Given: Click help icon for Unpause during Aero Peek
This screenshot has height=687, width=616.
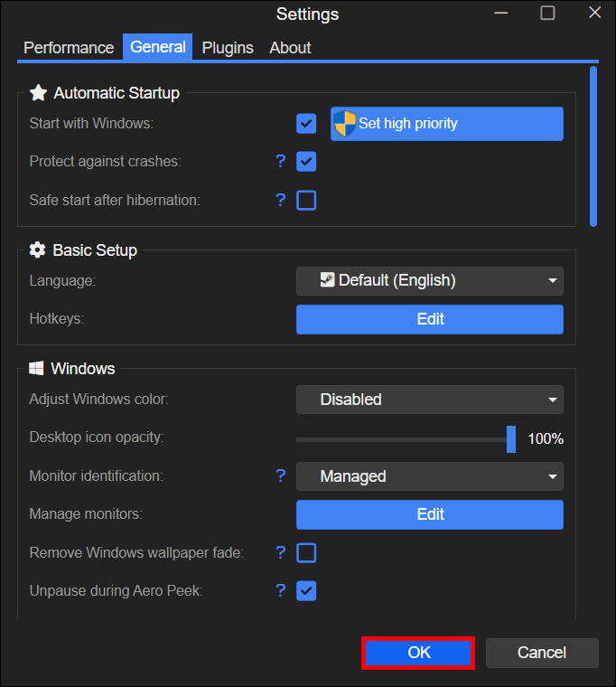Looking at the screenshot, I should [x=281, y=590].
